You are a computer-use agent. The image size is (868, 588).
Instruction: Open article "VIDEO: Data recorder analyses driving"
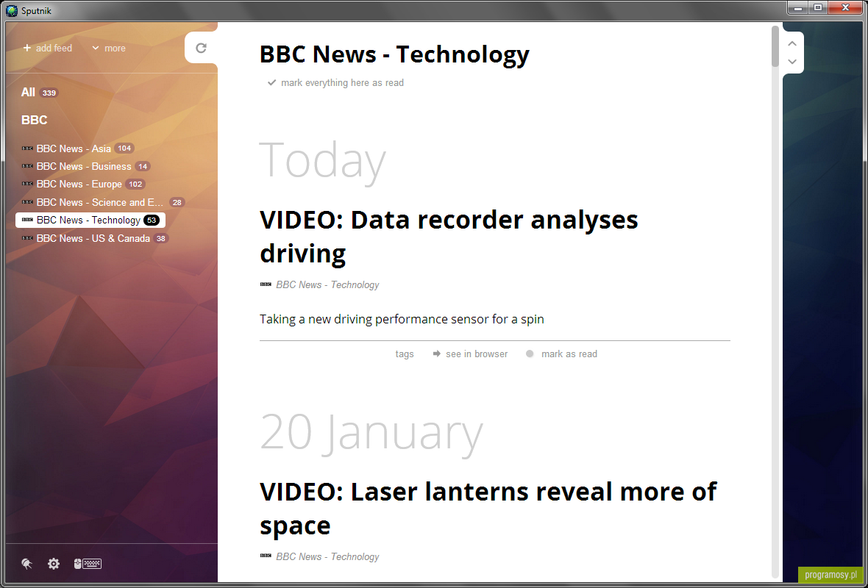(x=449, y=237)
